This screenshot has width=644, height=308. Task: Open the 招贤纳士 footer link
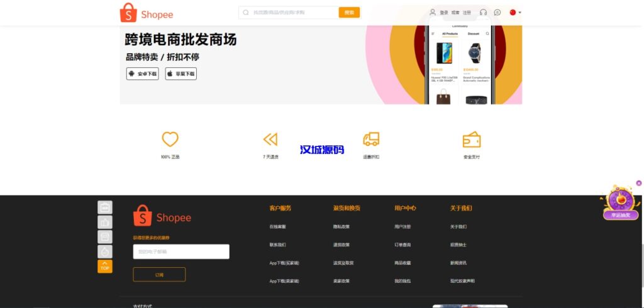[x=458, y=245]
